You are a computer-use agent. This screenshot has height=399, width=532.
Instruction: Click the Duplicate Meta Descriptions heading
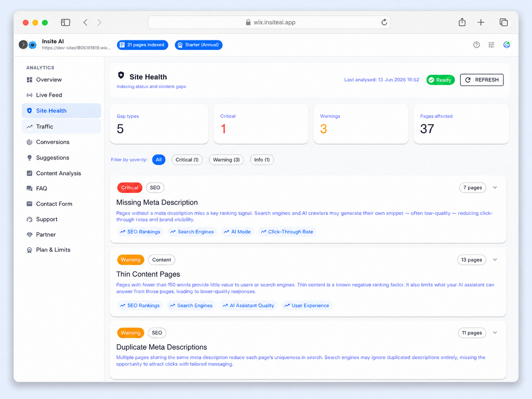(162, 347)
